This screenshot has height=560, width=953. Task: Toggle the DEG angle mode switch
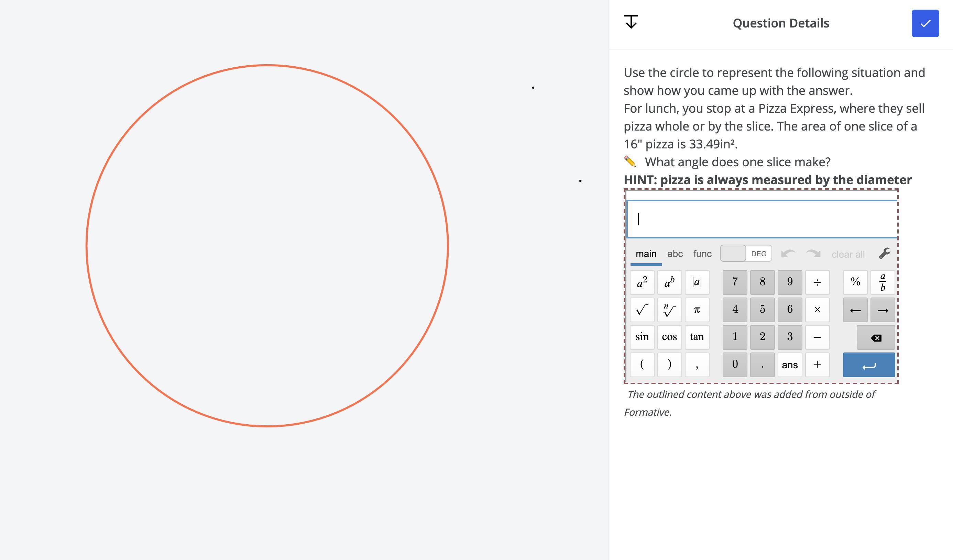click(x=745, y=254)
